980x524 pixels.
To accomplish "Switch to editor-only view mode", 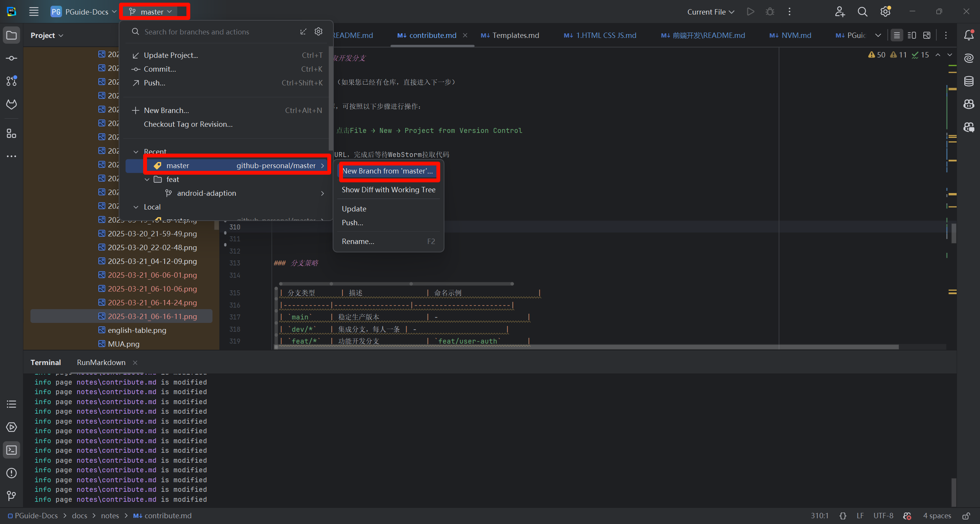I will pyautogui.click(x=897, y=35).
